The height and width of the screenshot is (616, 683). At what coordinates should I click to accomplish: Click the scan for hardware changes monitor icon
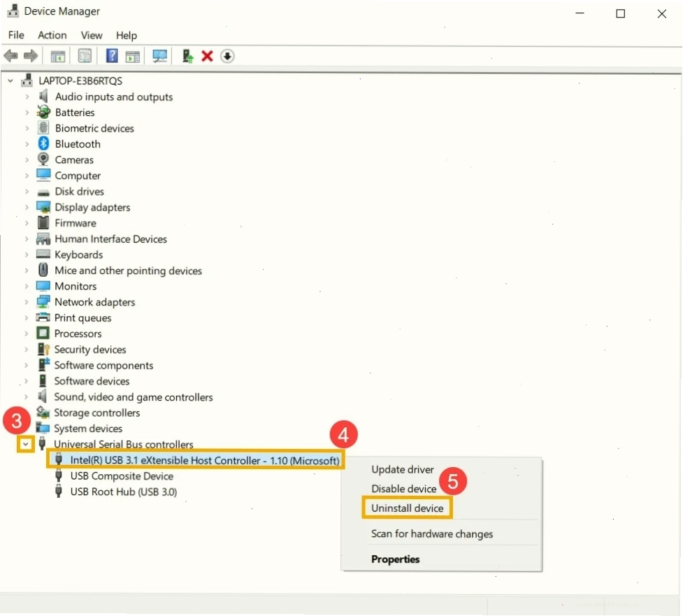(159, 56)
